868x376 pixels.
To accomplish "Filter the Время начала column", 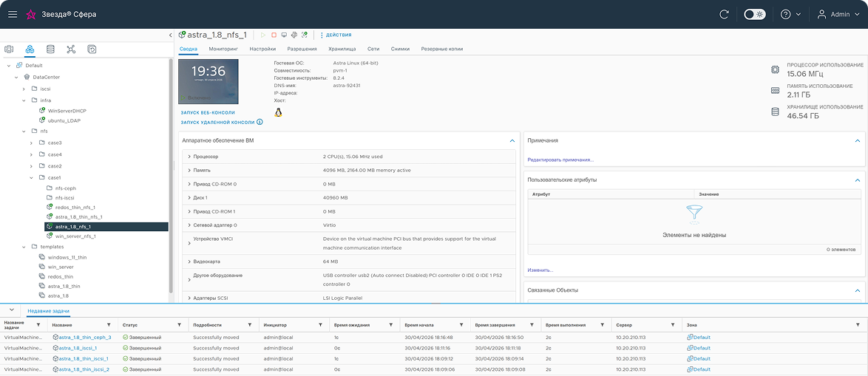I will click(461, 325).
